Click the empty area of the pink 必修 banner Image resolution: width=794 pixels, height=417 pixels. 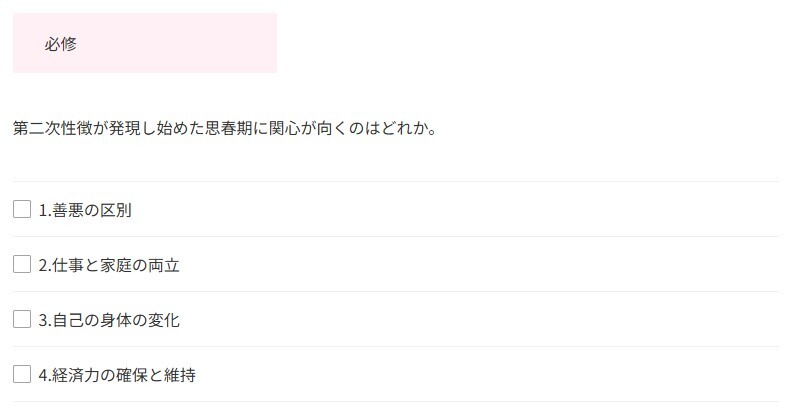tap(177, 43)
